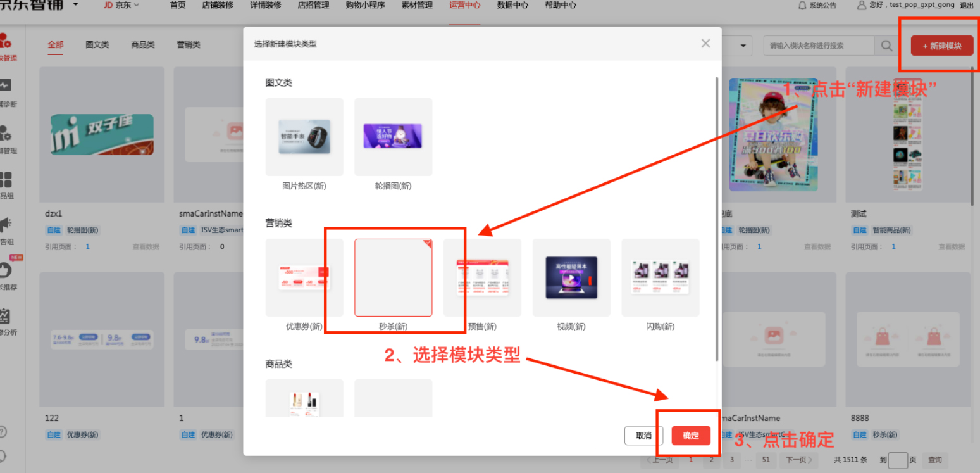Select the 视频(新) module type thumbnail
Screen dimensions: 980x473
tap(571, 277)
